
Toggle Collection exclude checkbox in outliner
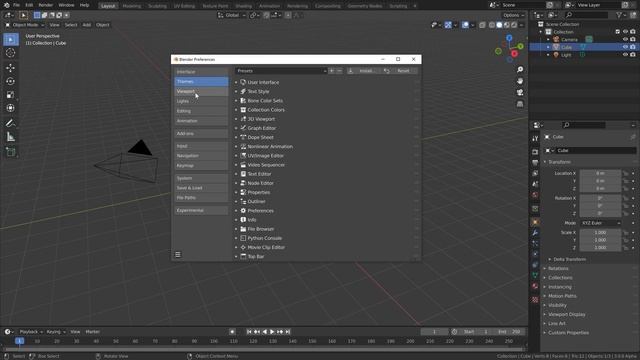pos(618,32)
